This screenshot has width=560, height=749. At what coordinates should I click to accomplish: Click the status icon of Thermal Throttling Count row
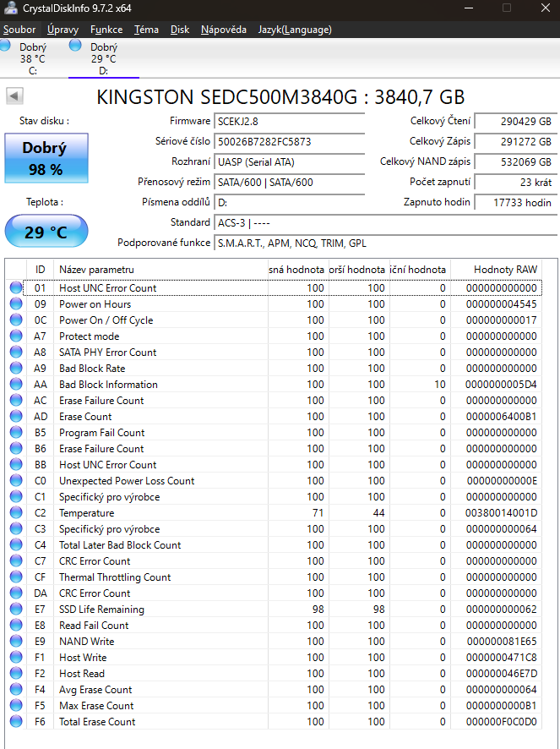pos(16,577)
